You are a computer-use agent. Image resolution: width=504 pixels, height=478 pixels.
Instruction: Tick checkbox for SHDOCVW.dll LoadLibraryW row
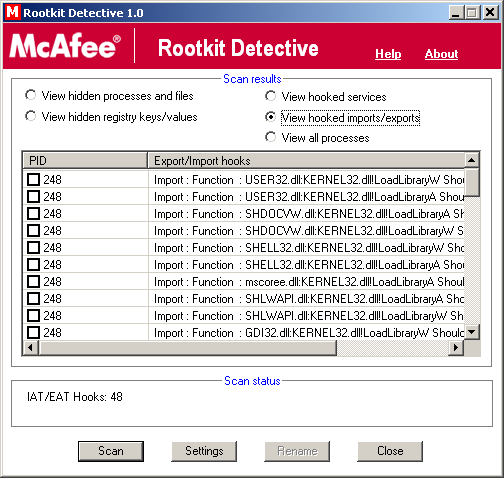coord(33,230)
